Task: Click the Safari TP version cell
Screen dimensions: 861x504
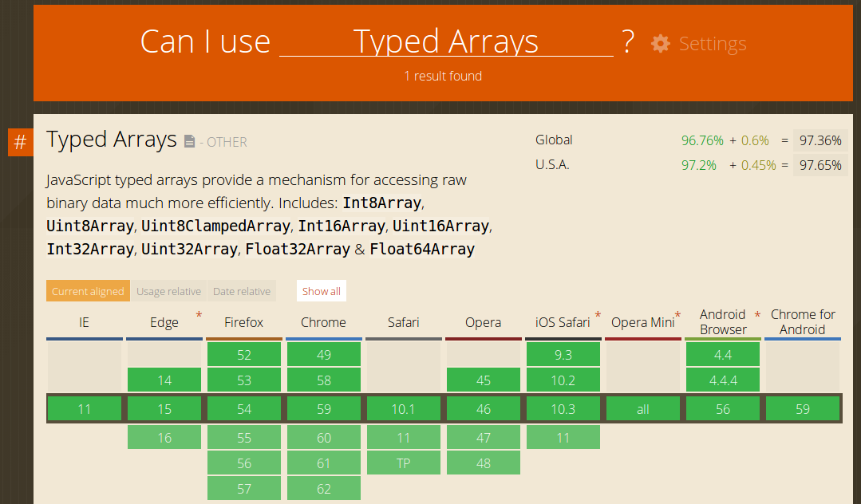Action: [404, 463]
